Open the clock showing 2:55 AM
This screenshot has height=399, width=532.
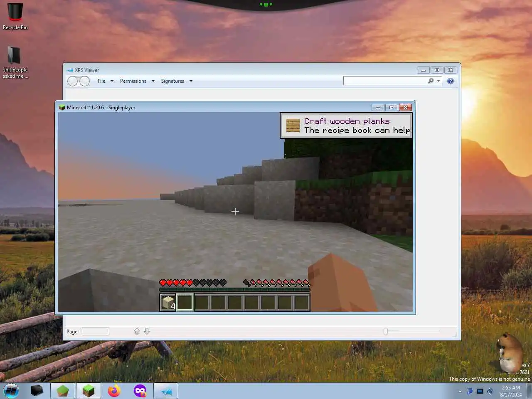(x=511, y=391)
